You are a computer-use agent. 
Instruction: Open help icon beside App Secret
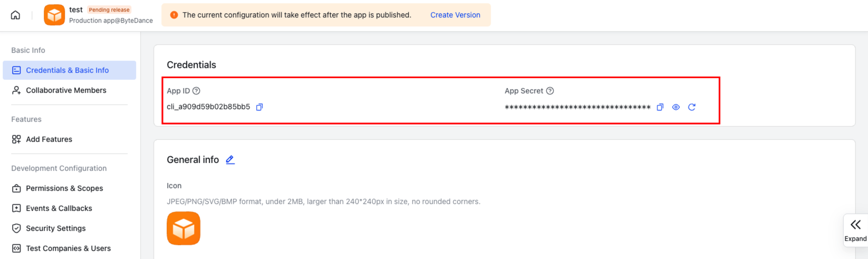(x=550, y=91)
